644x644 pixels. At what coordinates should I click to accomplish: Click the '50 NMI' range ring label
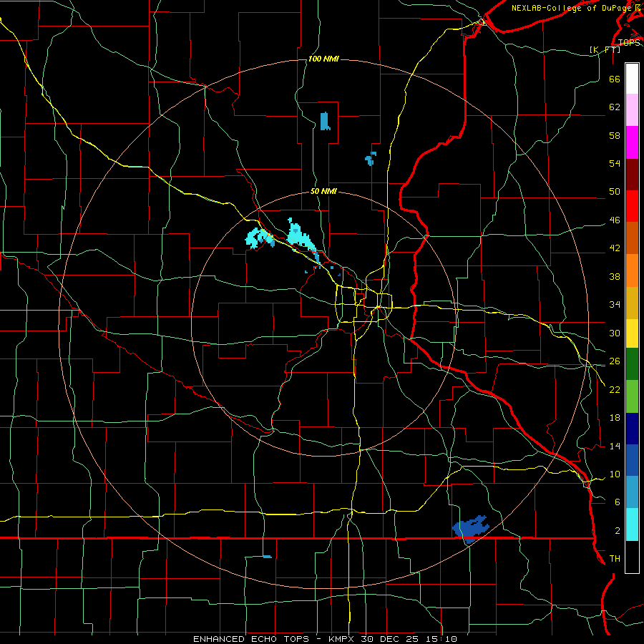pyautogui.click(x=323, y=191)
